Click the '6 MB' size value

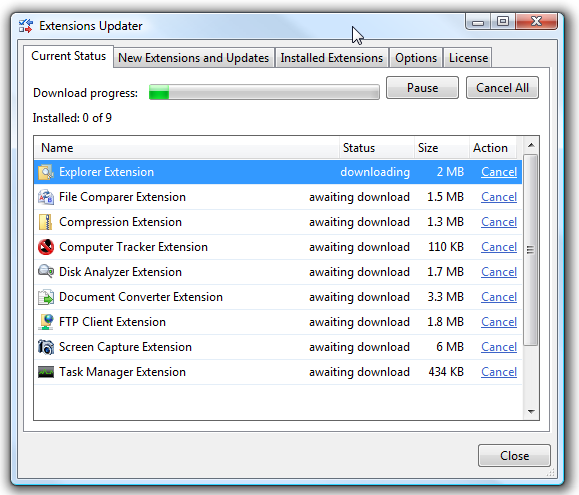pyautogui.click(x=450, y=347)
